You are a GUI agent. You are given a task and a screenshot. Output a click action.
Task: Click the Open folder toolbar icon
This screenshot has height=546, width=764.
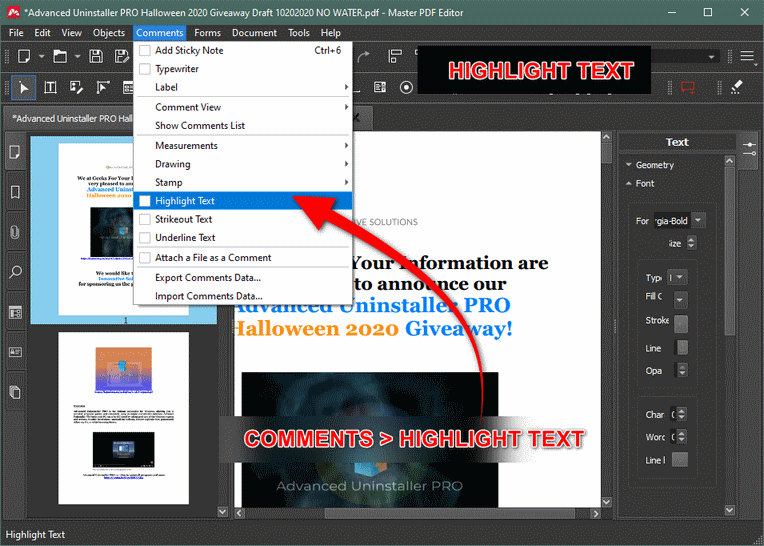tap(60, 56)
